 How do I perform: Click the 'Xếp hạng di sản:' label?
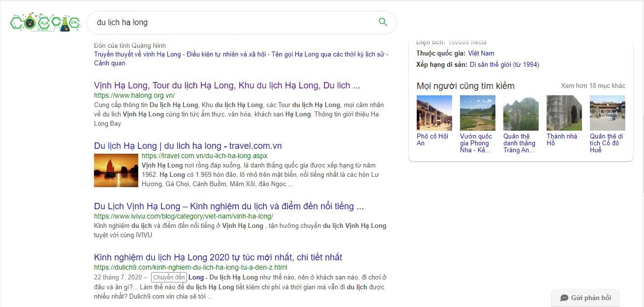coord(441,64)
